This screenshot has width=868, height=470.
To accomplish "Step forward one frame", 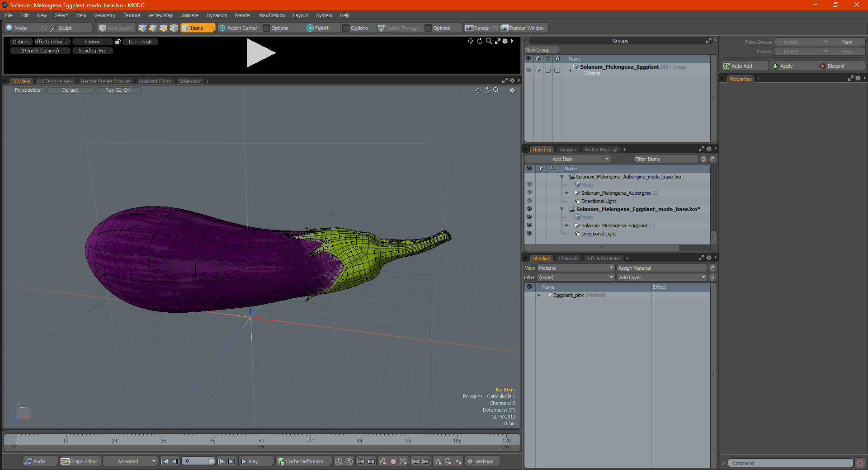I will [x=221, y=461].
